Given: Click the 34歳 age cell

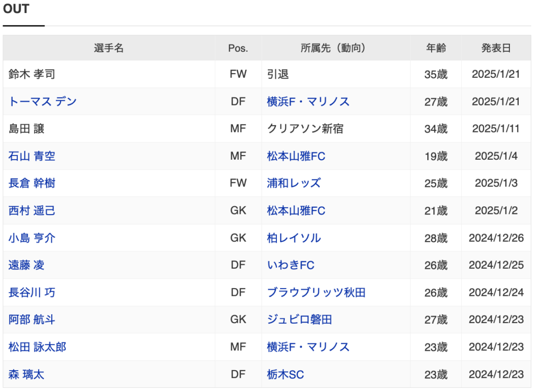Looking at the screenshot, I should (436, 129).
